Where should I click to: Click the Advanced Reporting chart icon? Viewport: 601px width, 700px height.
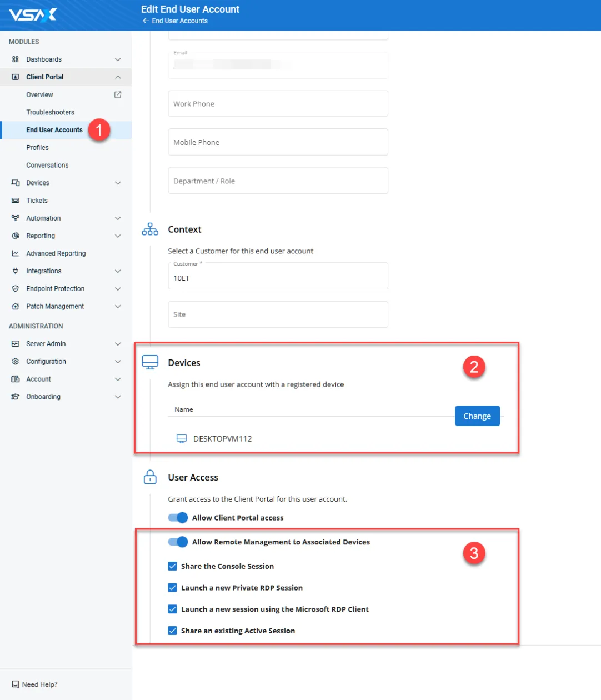point(16,253)
